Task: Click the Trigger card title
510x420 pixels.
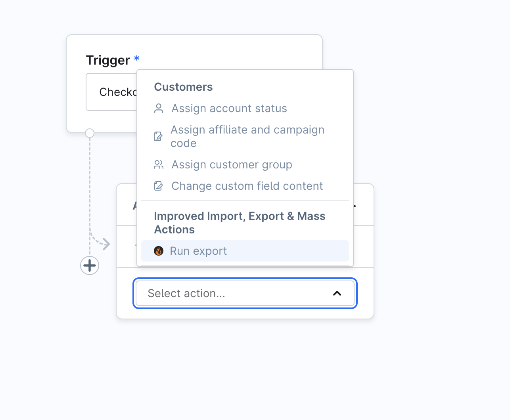Action: [x=107, y=60]
